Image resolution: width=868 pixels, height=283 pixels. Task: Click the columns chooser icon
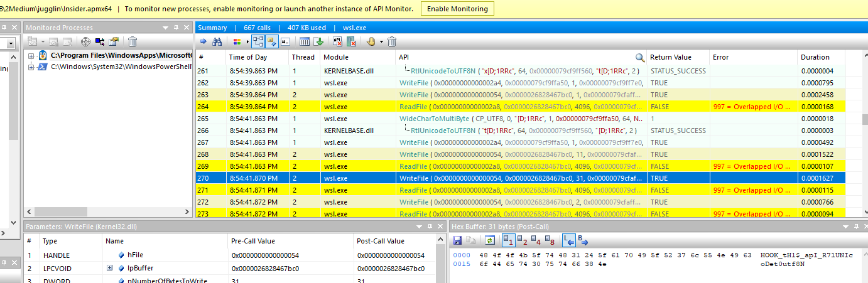click(x=305, y=41)
